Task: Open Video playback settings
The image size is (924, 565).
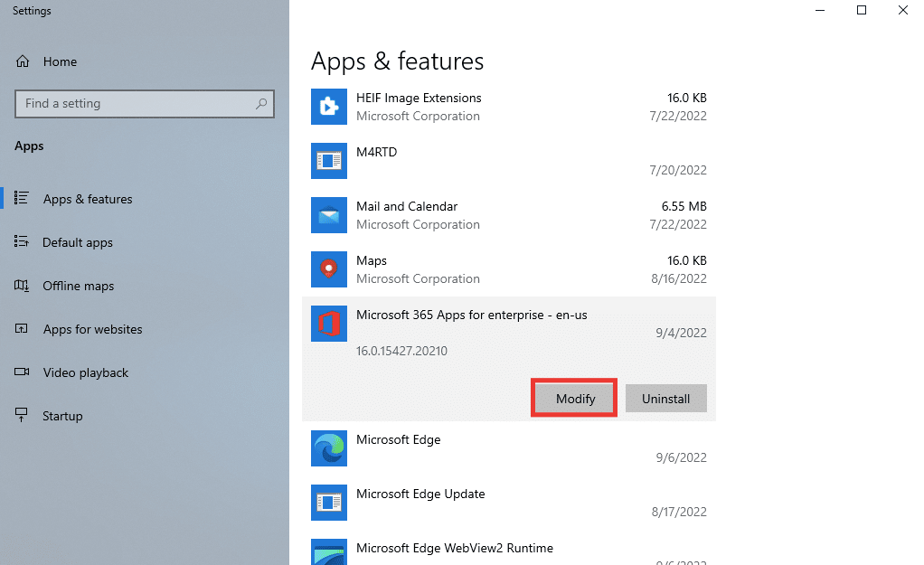Action: tap(86, 372)
